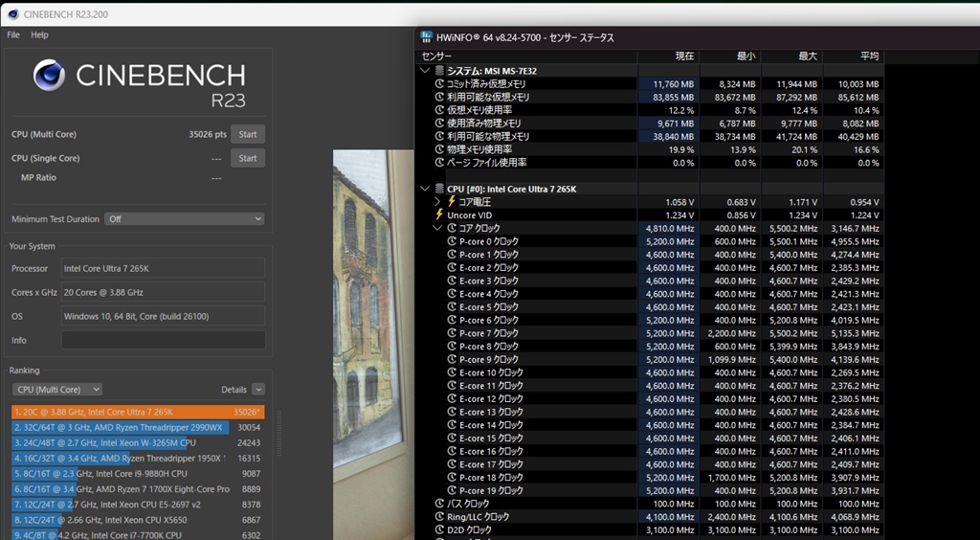Open the Help menu in Cinebench

tap(39, 35)
